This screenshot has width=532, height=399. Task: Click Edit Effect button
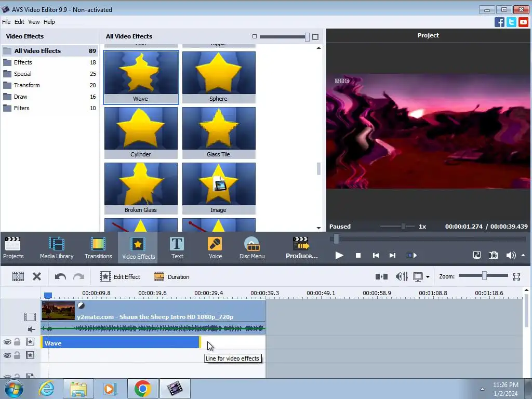[x=120, y=276]
